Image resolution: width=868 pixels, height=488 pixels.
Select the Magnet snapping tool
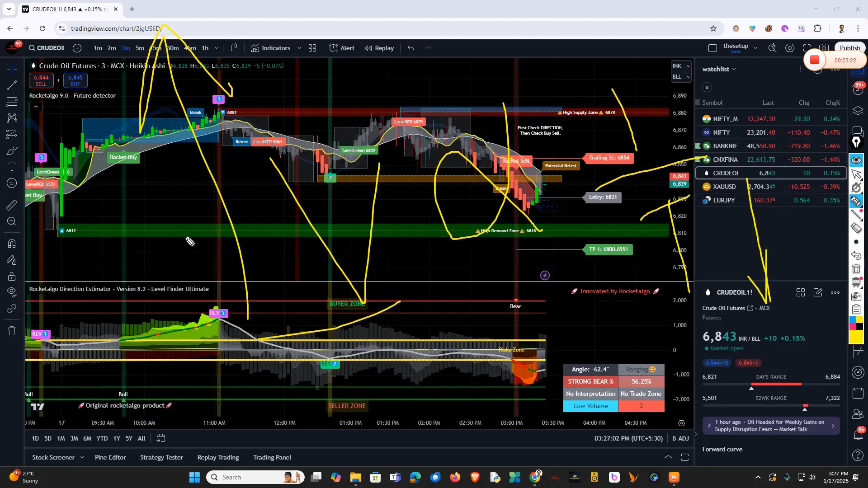pyautogui.click(x=12, y=243)
